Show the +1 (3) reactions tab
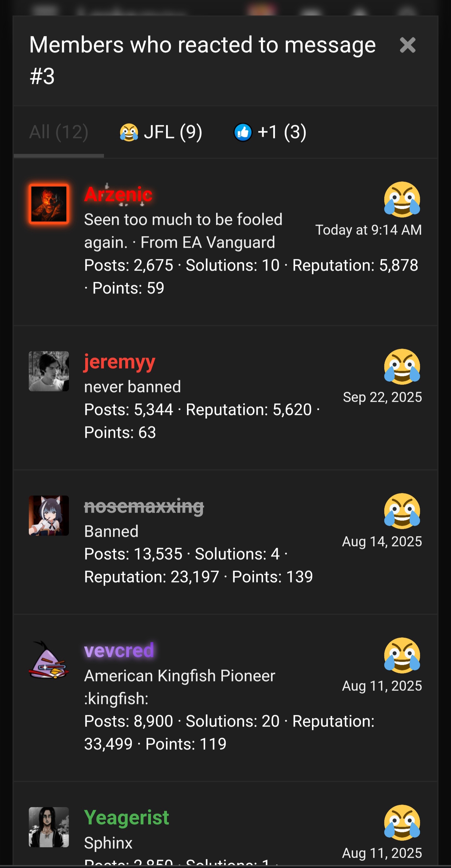Viewport: 451px width, 868px height. (x=270, y=132)
